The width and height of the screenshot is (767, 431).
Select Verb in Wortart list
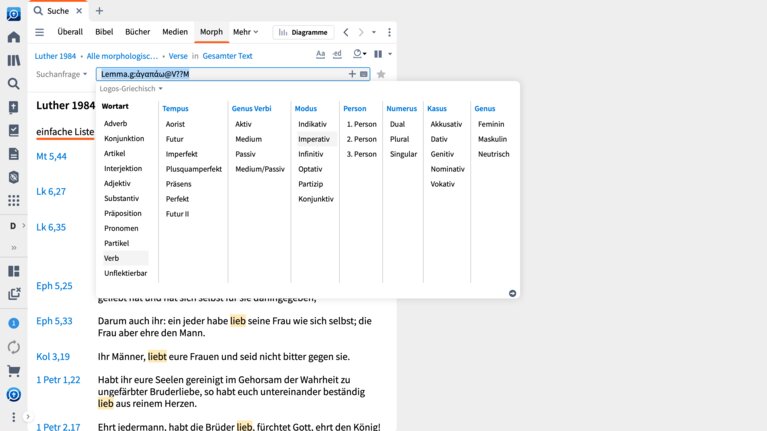point(112,258)
